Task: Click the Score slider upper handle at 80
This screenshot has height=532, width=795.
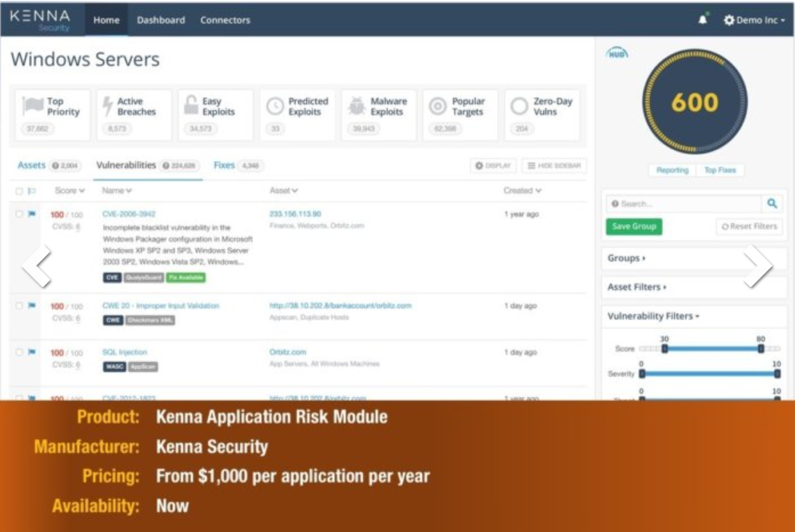Action: (x=761, y=348)
